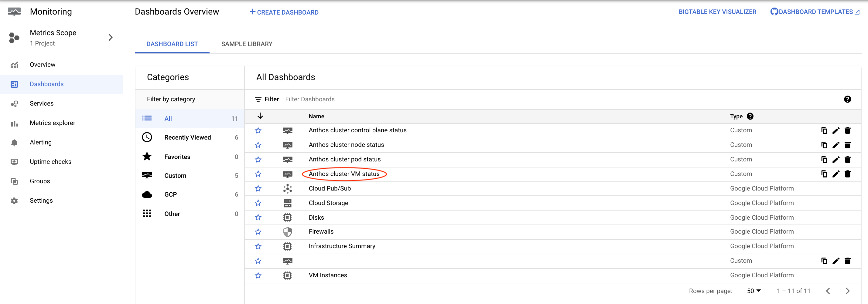Select the Dashboard List tab
The image size is (868, 304).
[172, 44]
